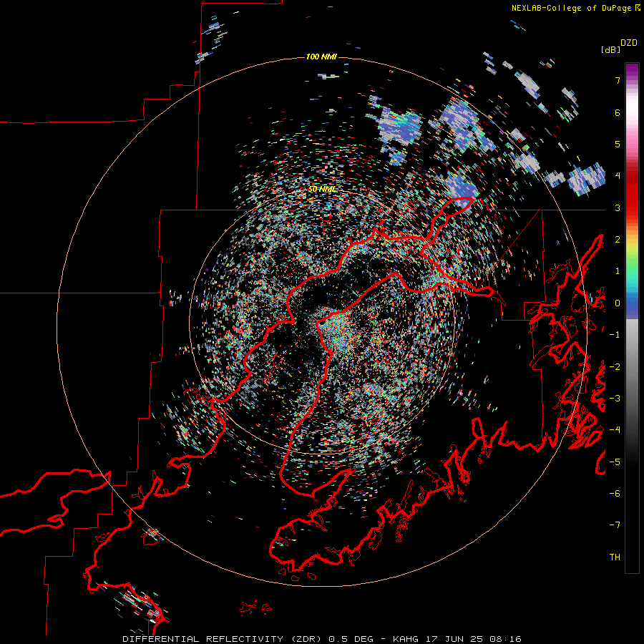Click the legend value 4 label
Screen dimensions: 644x644
pos(618,176)
